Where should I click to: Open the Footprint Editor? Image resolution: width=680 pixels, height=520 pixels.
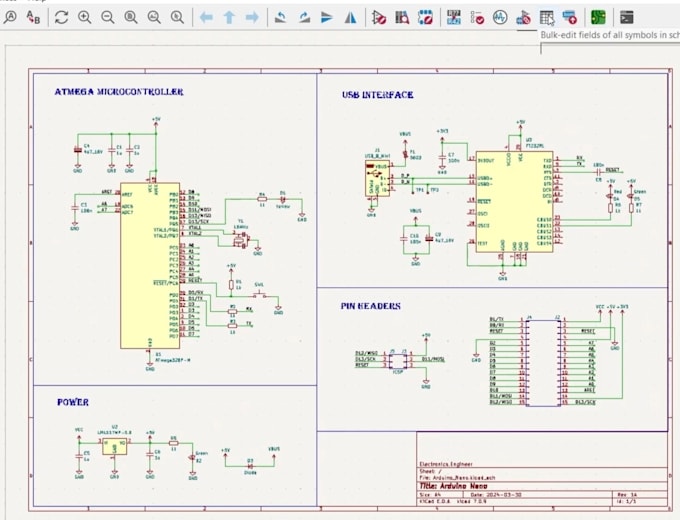425,17
